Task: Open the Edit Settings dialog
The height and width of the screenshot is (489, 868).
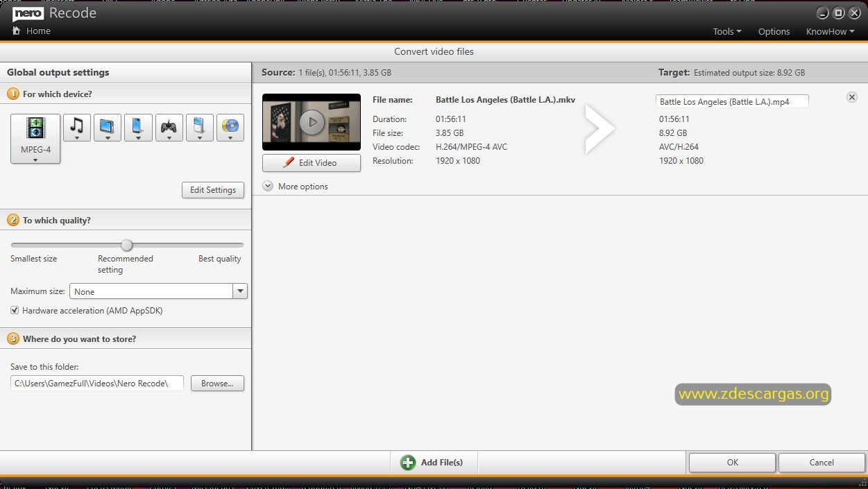Action: coord(213,190)
